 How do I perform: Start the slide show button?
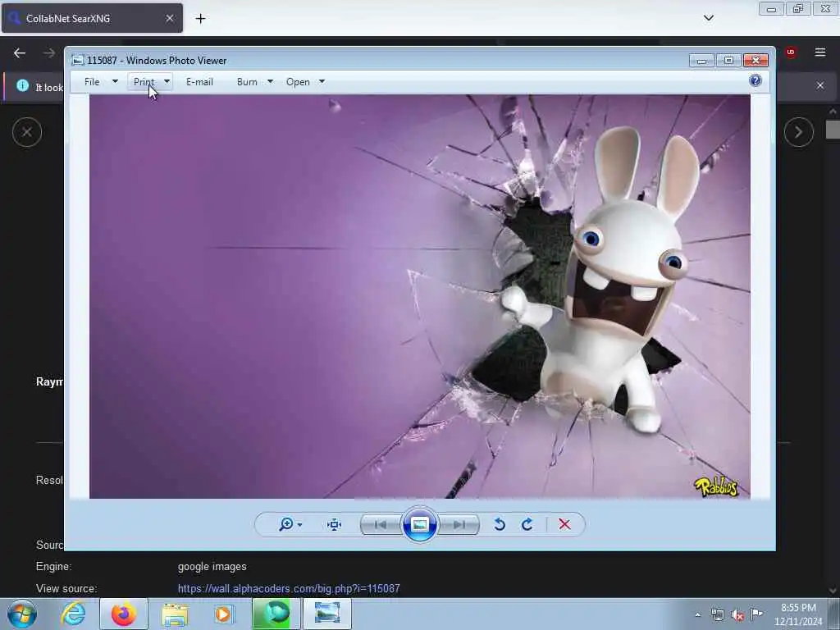[419, 524]
